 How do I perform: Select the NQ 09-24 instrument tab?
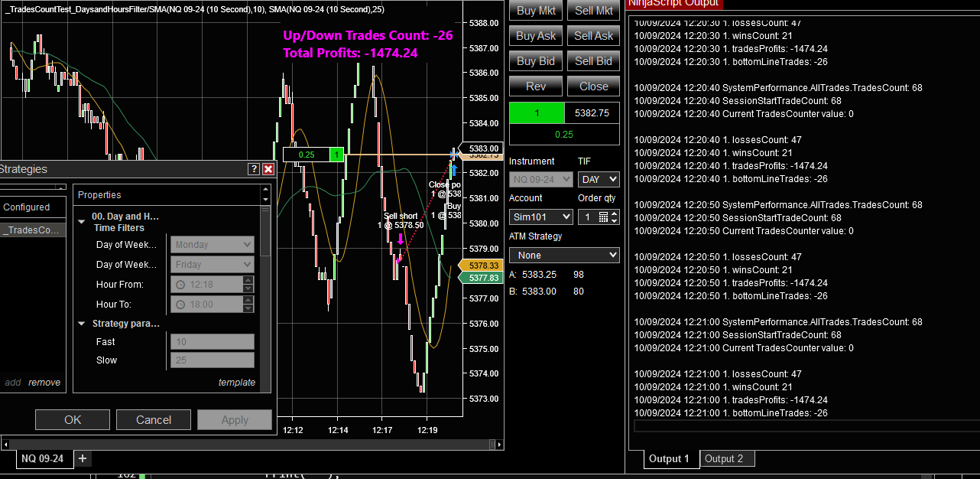[44, 458]
